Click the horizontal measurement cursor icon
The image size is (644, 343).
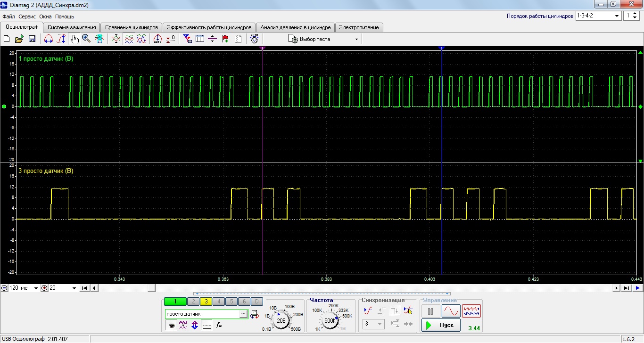click(49, 39)
